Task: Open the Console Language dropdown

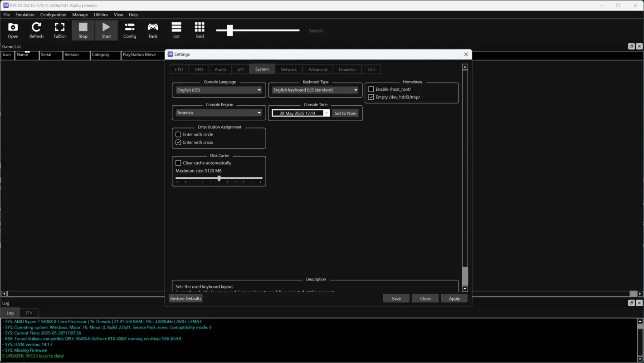Action: coord(219,90)
